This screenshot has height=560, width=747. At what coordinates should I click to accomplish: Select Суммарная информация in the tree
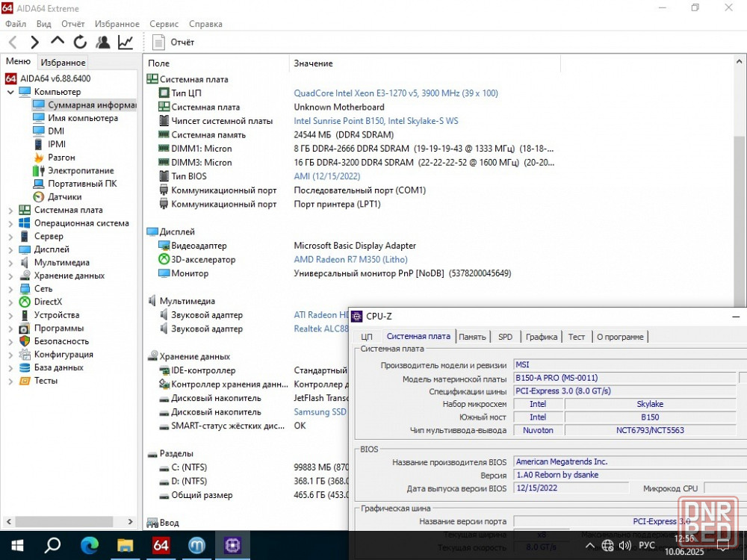point(84,105)
